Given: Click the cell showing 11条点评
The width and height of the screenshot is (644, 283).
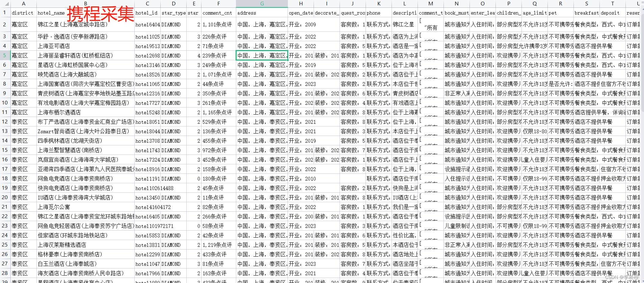Looking at the screenshot, I should click(x=219, y=197).
